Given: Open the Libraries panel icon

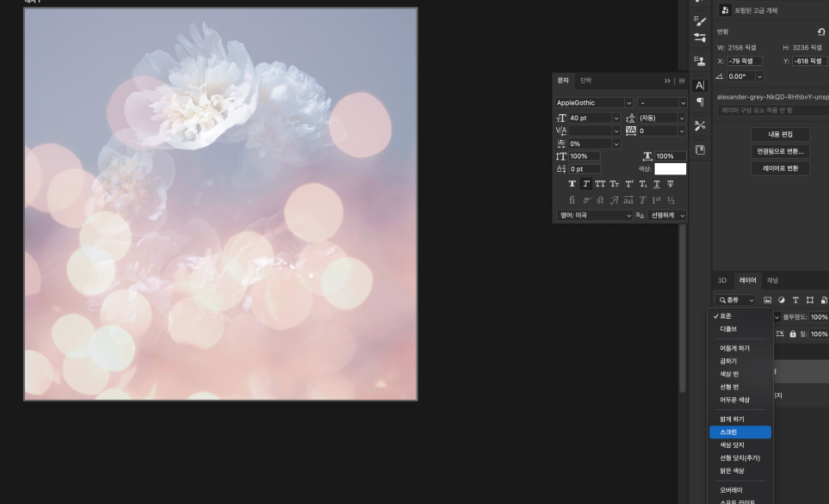Looking at the screenshot, I should (700, 150).
